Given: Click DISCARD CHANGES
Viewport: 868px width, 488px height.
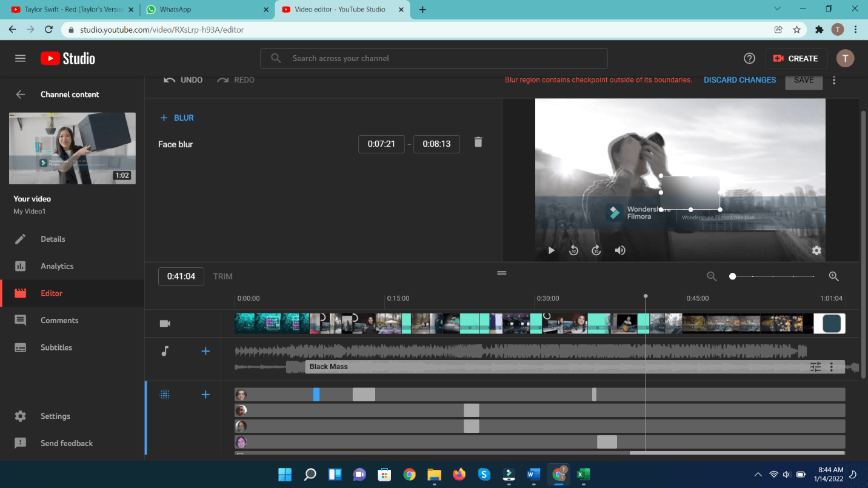Looking at the screenshot, I should click(x=739, y=80).
